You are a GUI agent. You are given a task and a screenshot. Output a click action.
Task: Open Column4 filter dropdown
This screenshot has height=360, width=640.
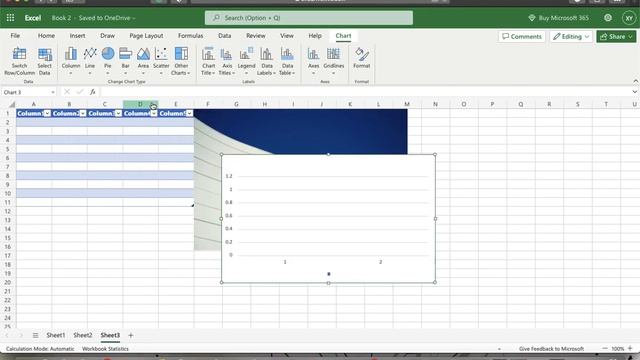click(154, 113)
